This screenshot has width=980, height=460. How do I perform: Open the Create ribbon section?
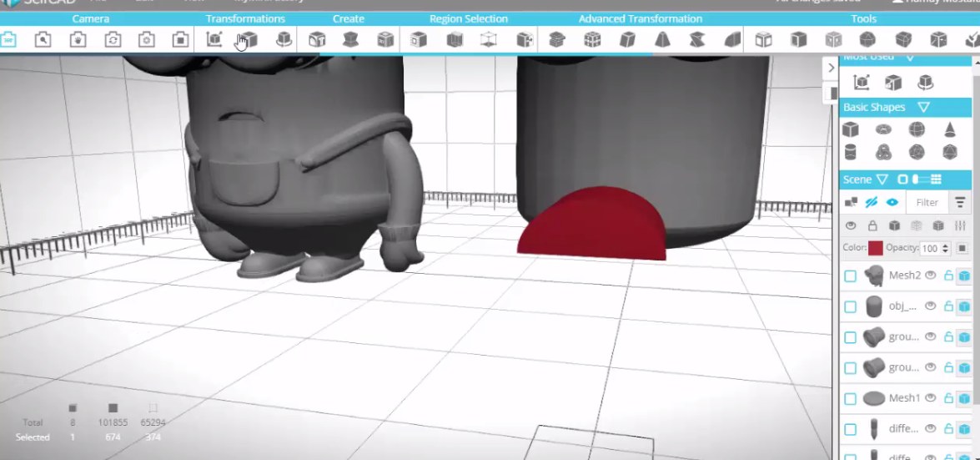click(348, 18)
